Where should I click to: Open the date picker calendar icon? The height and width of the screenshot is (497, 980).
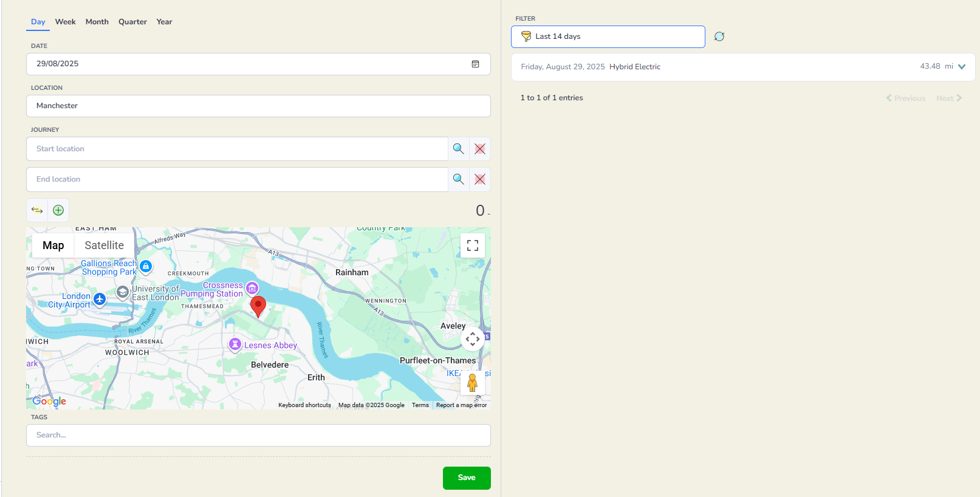pyautogui.click(x=475, y=64)
